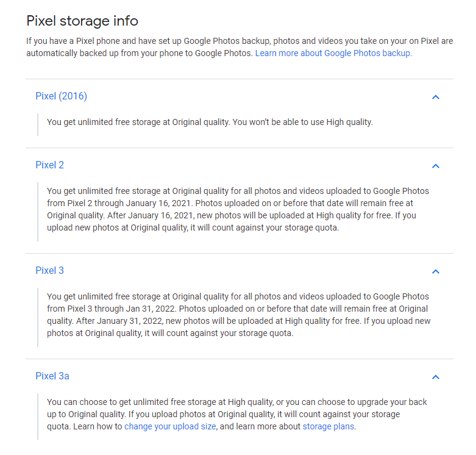Click the vertical quote bar beside Pixel 3a text
This screenshot has height=455, width=476.
(38, 415)
